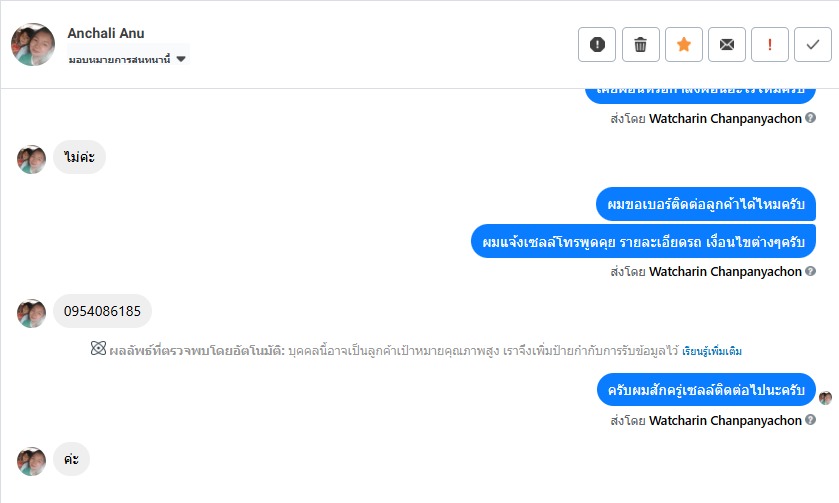Click the message asking for contact number
Image resolution: width=839 pixels, height=503 pixels.
coord(705,205)
